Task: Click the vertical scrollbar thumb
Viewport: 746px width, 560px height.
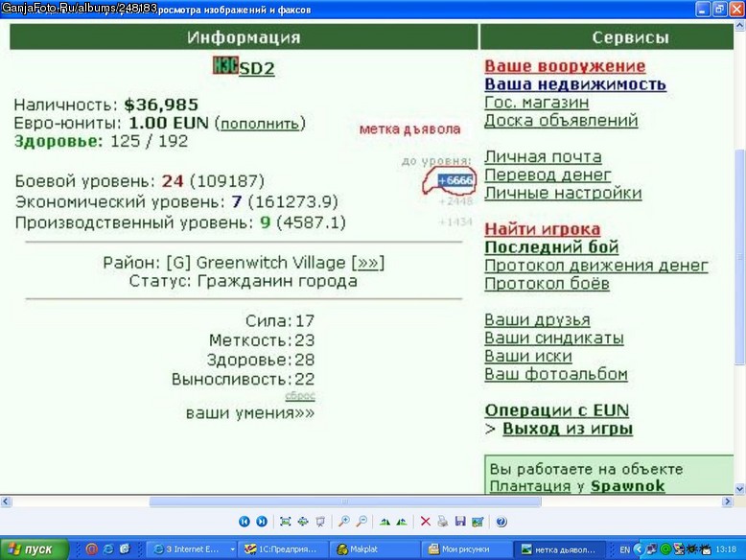Action: coord(740,257)
